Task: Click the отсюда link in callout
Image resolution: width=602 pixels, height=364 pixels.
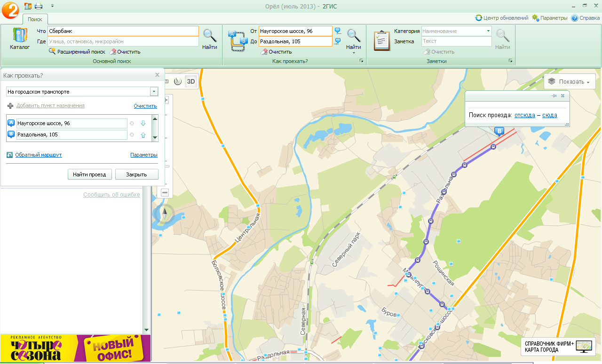Action: 525,115
